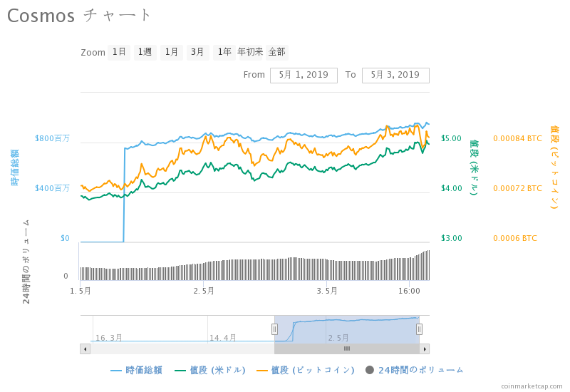
Task: Click the 3. 5月 x-axis date label
Action: 327,292
